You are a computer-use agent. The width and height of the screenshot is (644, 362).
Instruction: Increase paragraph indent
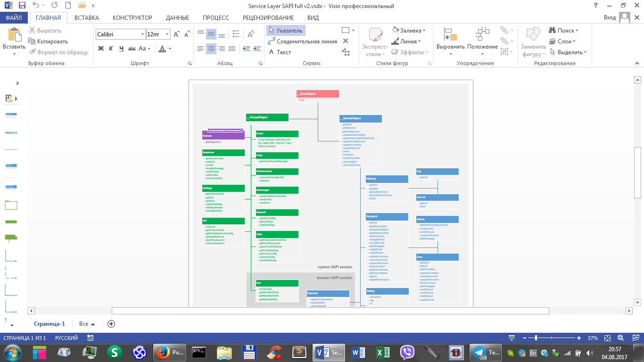pos(257,48)
